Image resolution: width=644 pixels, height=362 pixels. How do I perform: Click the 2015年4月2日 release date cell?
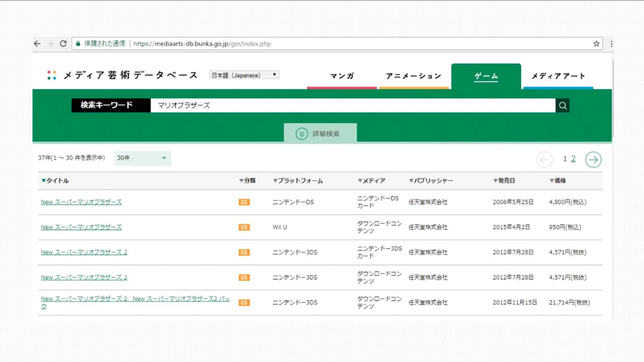(511, 227)
